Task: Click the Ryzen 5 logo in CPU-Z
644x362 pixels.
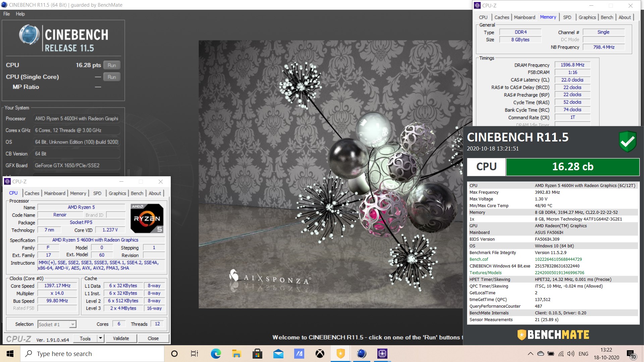Action: click(x=147, y=218)
